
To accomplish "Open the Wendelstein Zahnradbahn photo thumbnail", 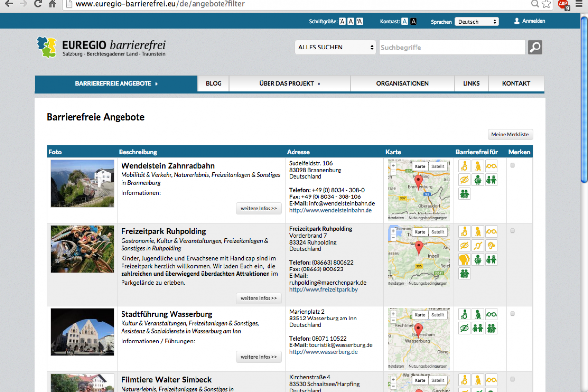I will 82,183.
